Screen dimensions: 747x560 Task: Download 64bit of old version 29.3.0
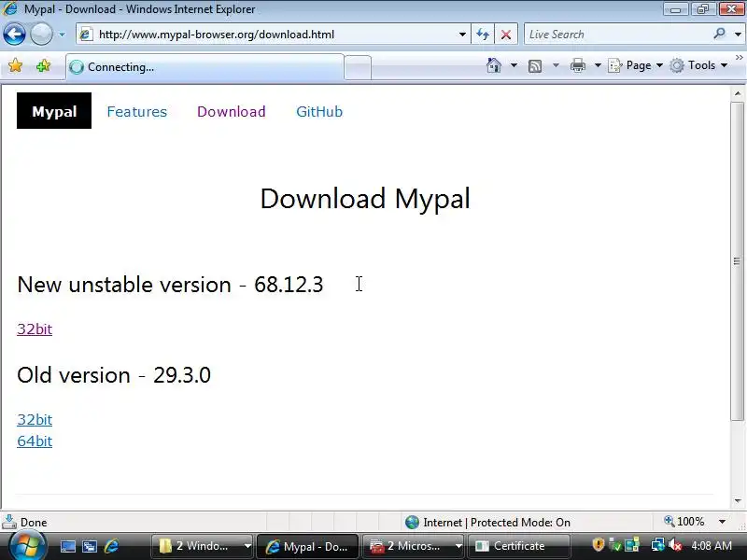[x=35, y=441]
